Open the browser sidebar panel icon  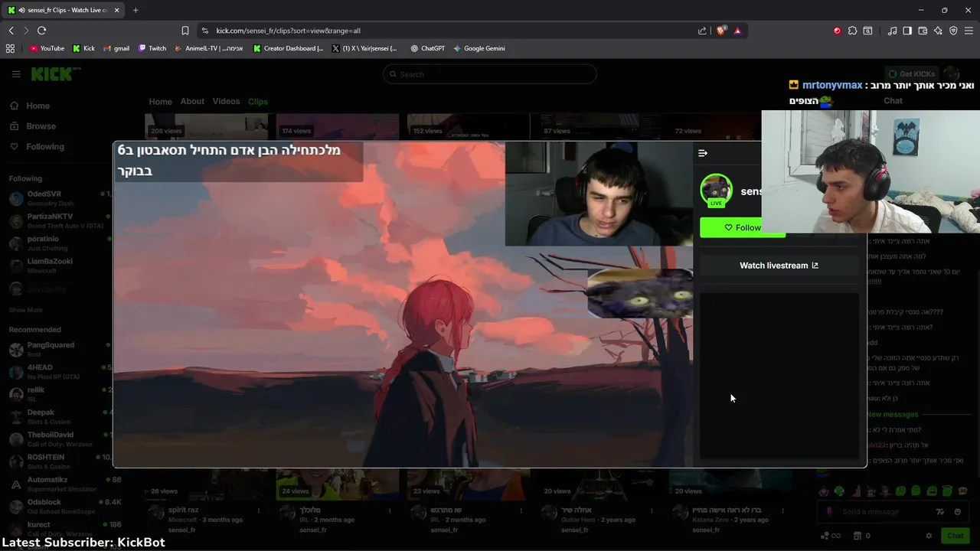[x=907, y=31]
